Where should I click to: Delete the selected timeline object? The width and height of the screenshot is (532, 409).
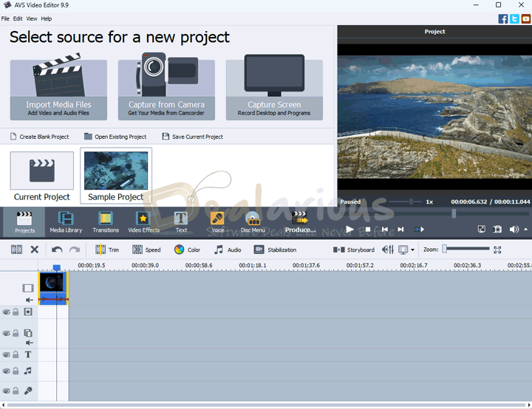[34, 250]
